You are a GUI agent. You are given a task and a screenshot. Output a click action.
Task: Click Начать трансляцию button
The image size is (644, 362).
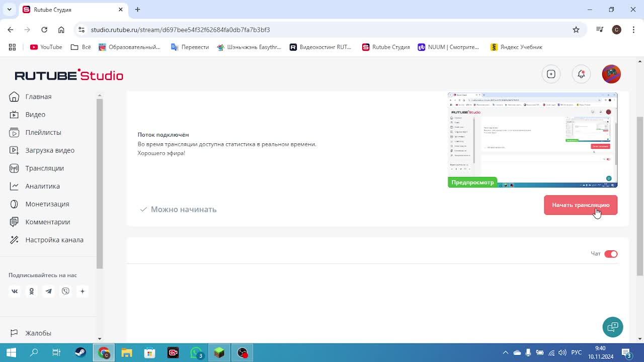581,205
